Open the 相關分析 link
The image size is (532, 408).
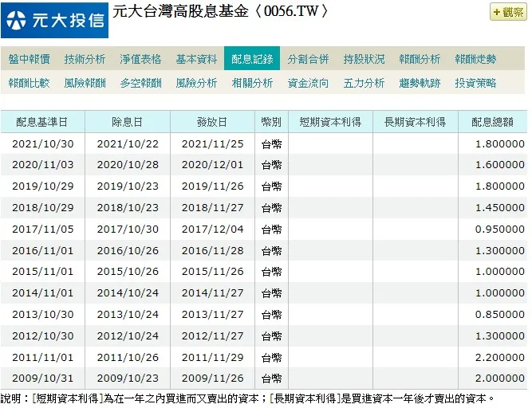[x=252, y=83]
